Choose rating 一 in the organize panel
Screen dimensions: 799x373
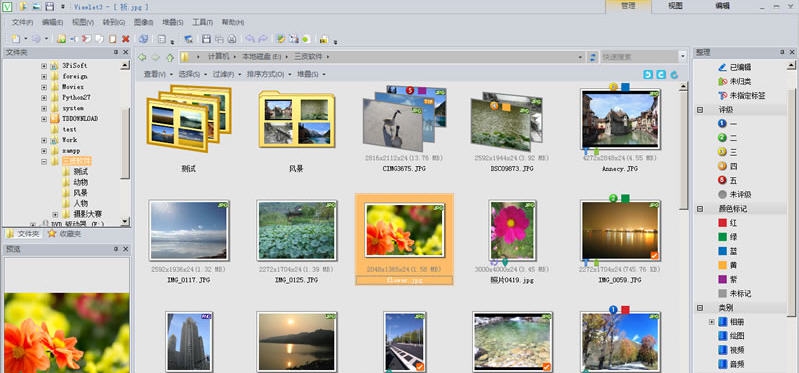[727, 123]
